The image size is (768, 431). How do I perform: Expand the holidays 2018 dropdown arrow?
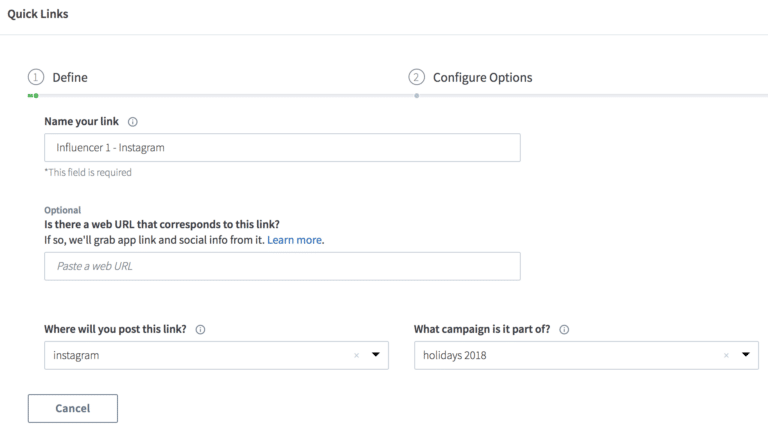tap(745, 355)
